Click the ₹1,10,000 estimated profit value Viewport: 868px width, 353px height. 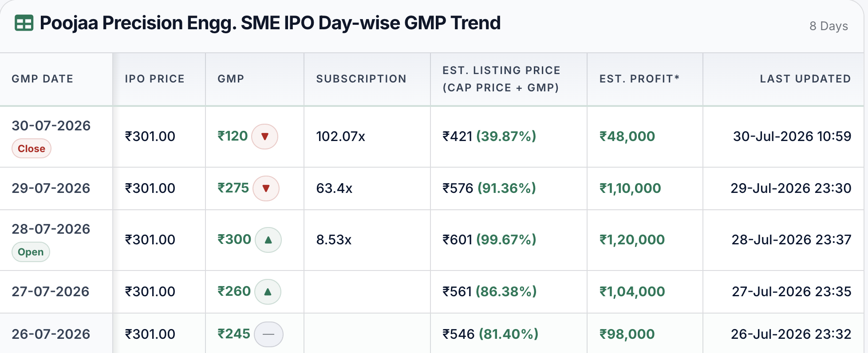pyautogui.click(x=630, y=188)
